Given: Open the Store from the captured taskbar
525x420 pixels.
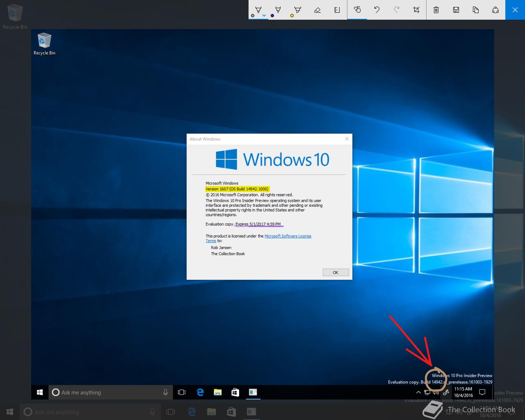Looking at the screenshot, I should coord(235,392).
